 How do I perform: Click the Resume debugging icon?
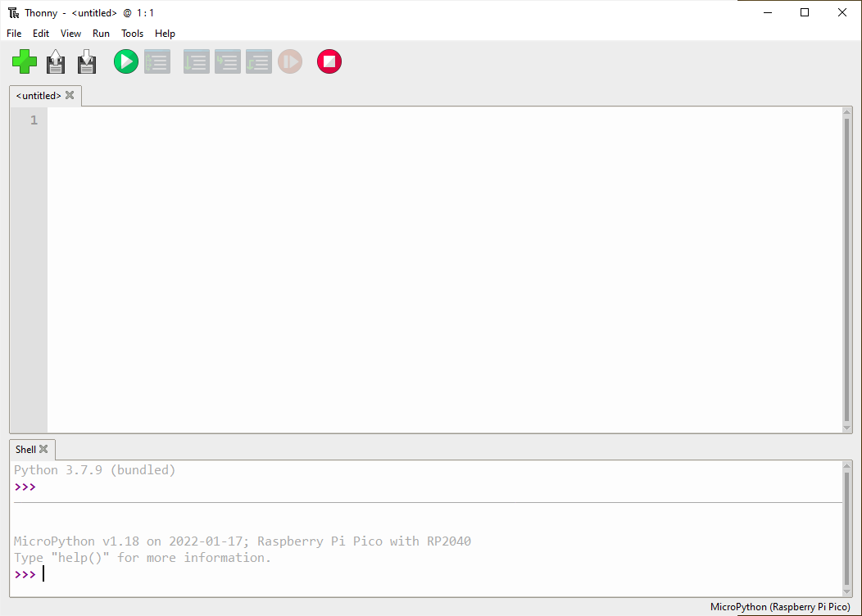pyautogui.click(x=290, y=61)
